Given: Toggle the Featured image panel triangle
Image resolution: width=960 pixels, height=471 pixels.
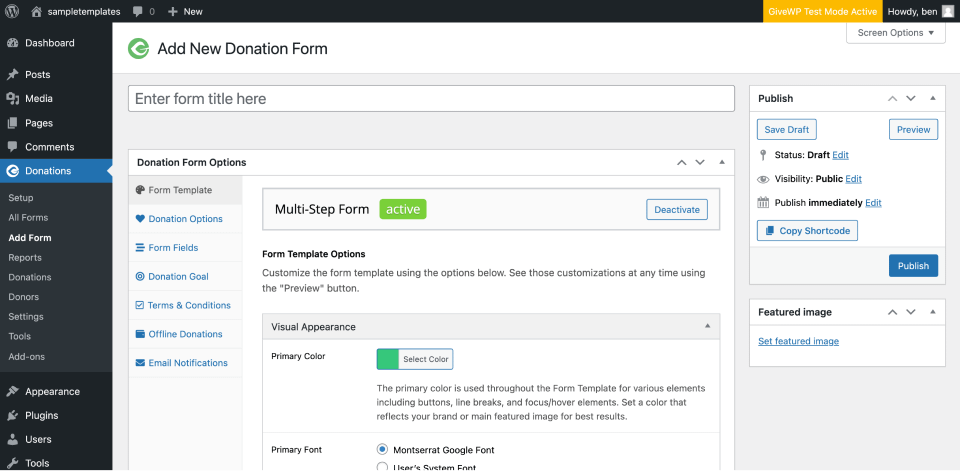Looking at the screenshot, I should click(932, 312).
